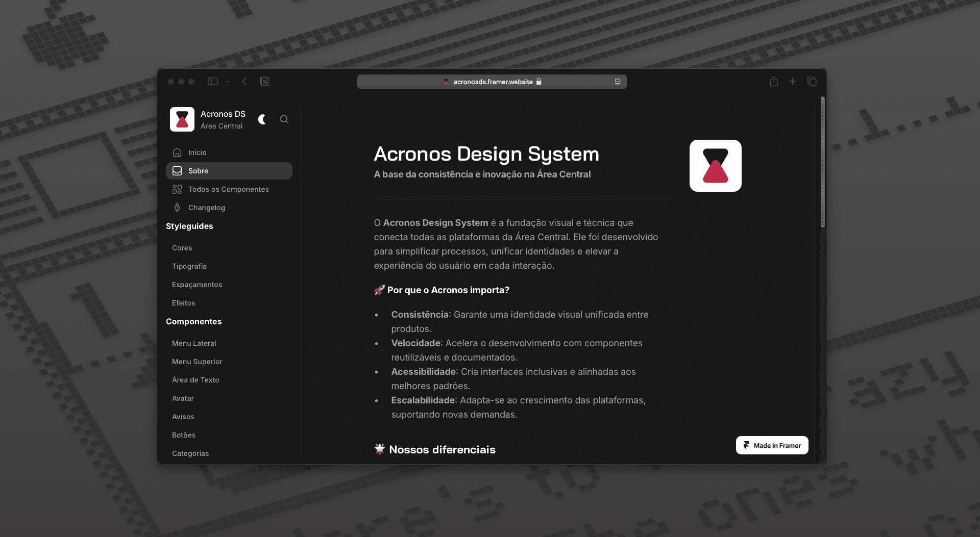Open the Cores styleguide

pyautogui.click(x=182, y=248)
